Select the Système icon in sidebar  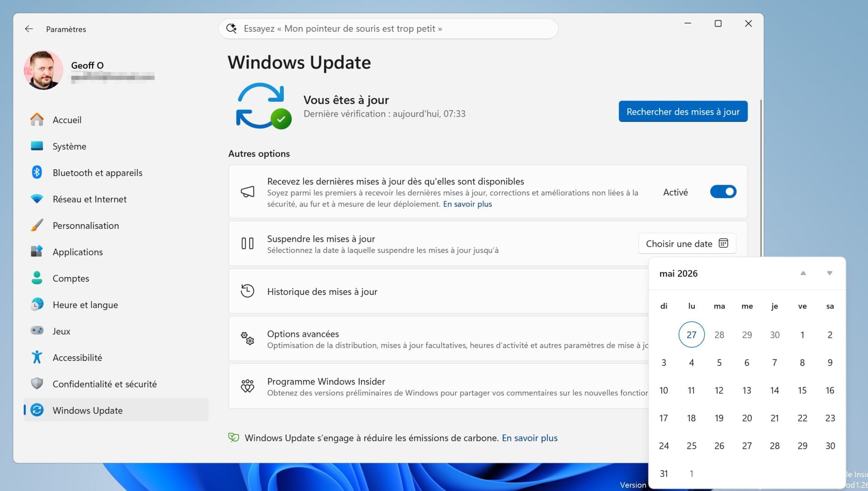click(x=37, y=146)
